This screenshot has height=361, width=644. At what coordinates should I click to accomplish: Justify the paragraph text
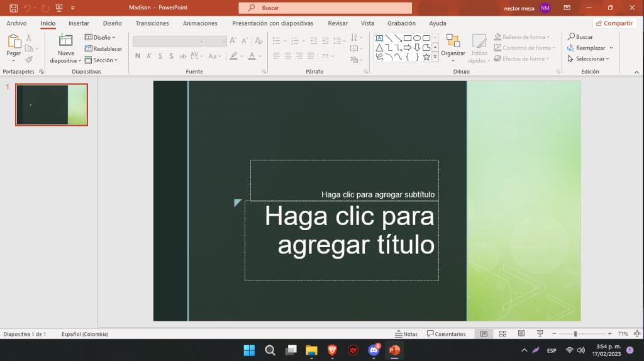[311, 56]
